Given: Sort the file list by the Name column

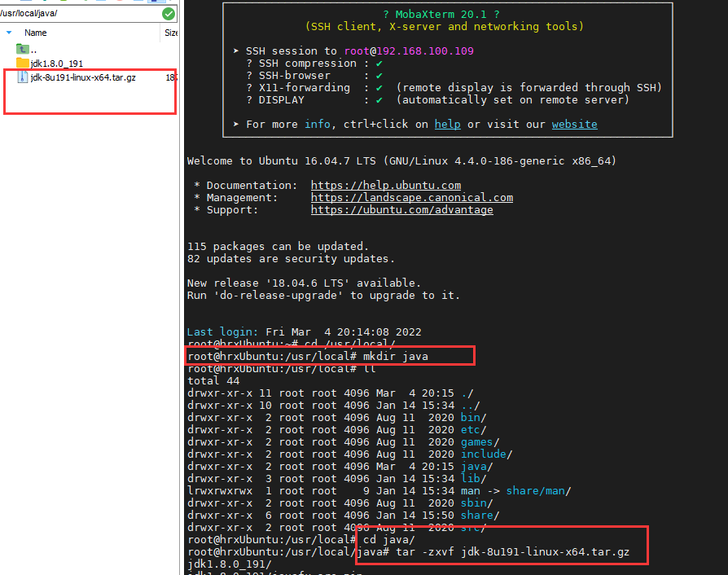Looking at the screenshot, I should [35, 33].
